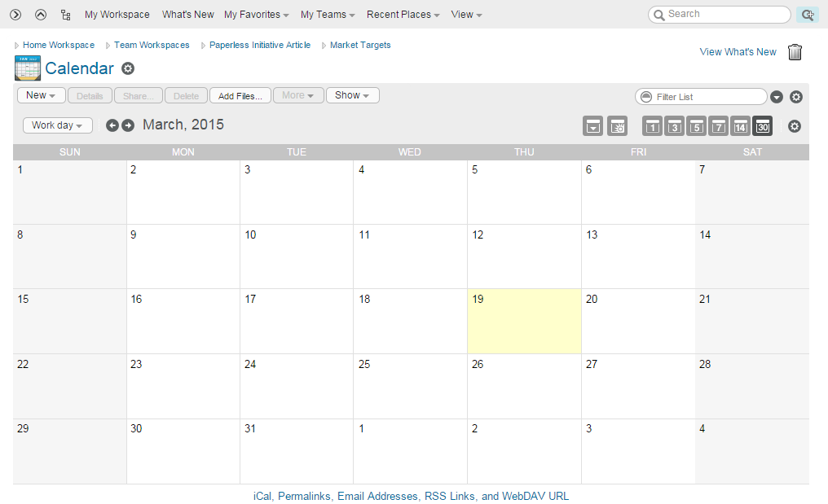
Task: Click the Add Files button
Action: coord(240,96)
